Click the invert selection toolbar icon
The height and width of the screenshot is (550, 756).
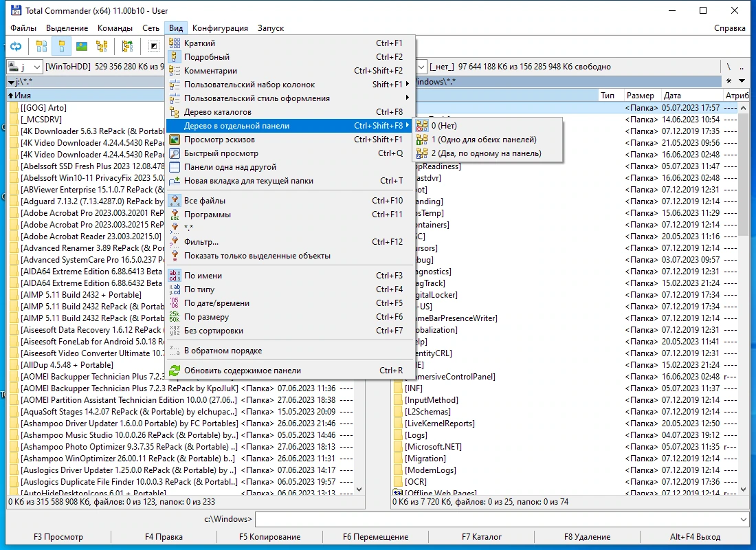pyautogui.click(x=153, y=46)
